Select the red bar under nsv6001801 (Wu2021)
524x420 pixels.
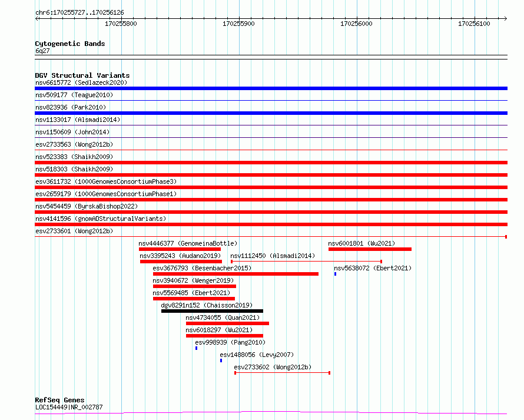pyautogui.click(x=370, y=249)
